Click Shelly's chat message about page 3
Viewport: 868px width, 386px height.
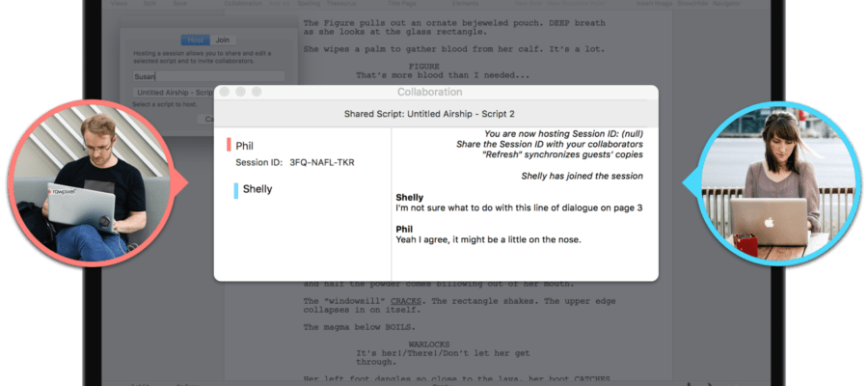[519, 208]
